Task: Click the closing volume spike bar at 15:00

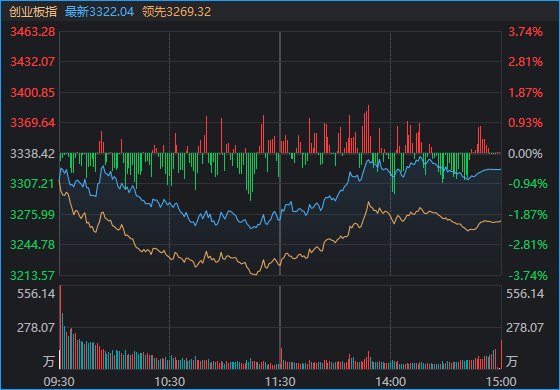Action: point(501,354)
